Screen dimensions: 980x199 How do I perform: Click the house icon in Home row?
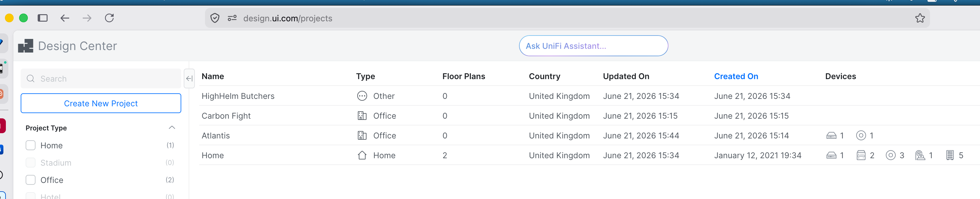[x=362, y=155]
